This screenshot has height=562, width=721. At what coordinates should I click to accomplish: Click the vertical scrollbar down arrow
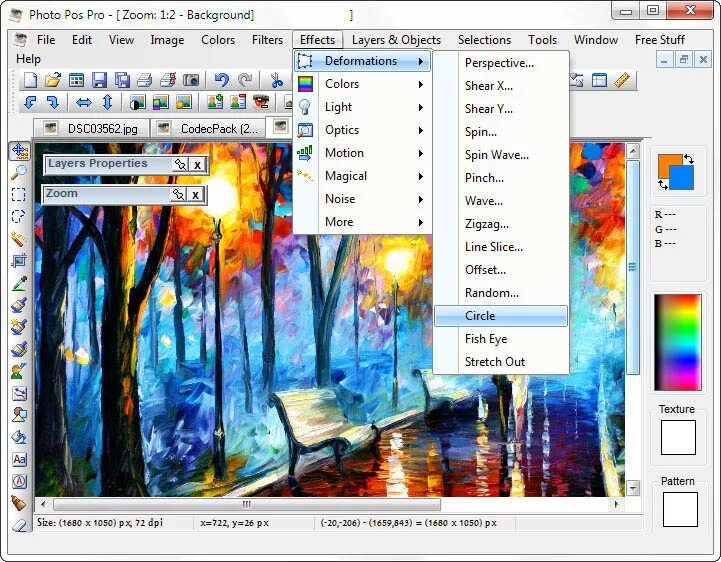tap(633, 488)
